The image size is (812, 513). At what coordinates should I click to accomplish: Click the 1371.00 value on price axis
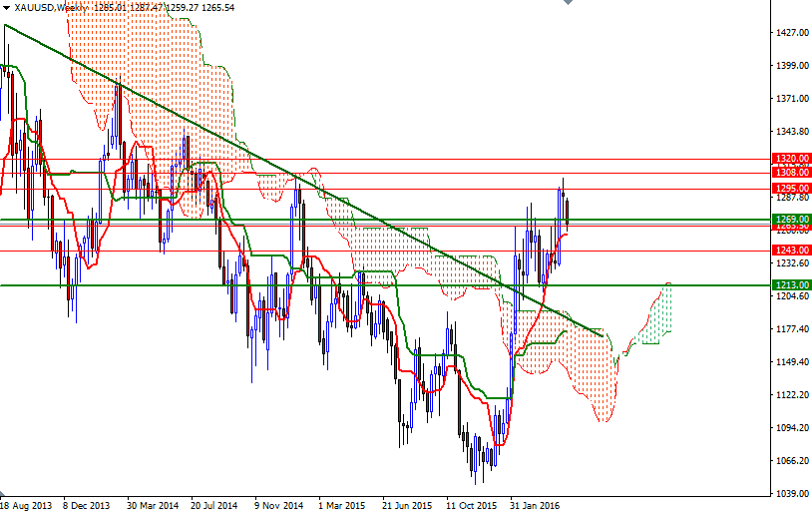click(x=792, y=99)
